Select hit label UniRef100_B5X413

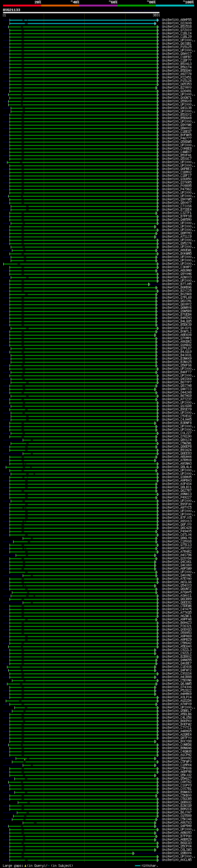177,64
